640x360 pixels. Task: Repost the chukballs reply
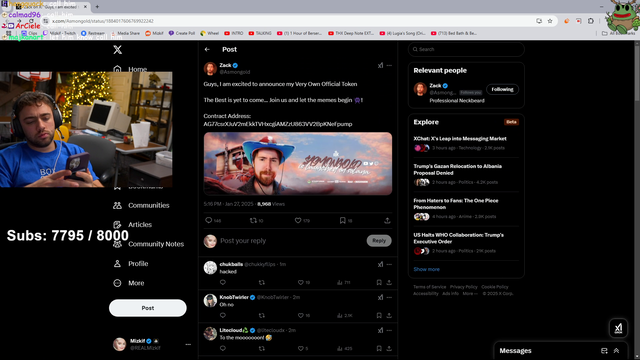pos(262,282)
